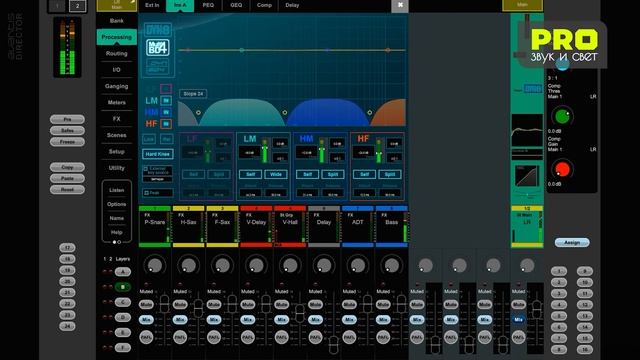
Task: Switch to the Delay tab
Action: click(x=292, y=5)
